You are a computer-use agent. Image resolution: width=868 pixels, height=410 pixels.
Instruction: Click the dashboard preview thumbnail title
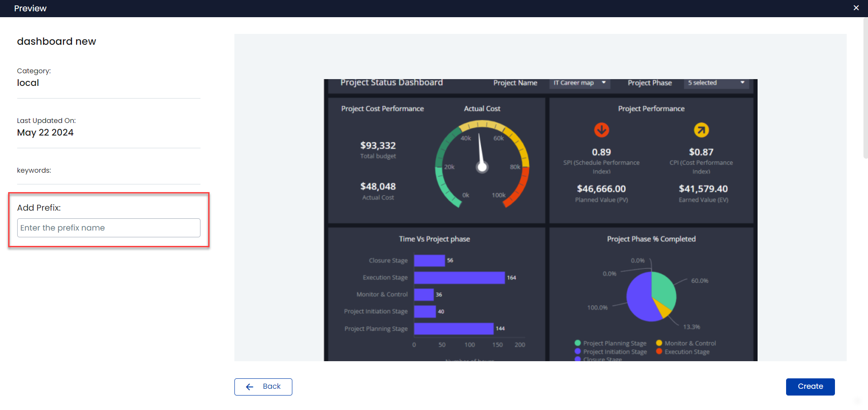391,83
